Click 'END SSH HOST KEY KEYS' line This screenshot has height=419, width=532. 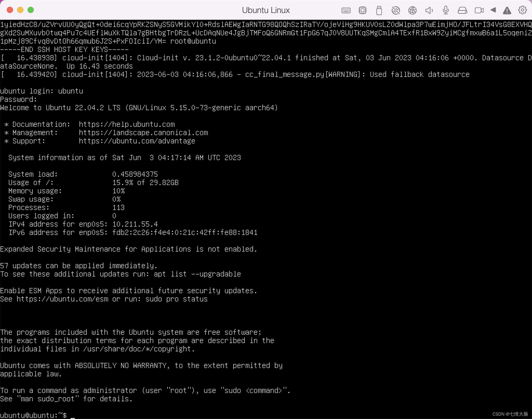point(64,49)
